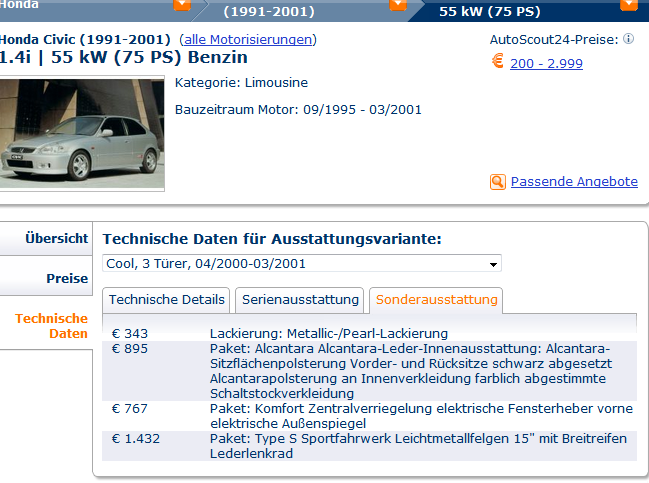Screen dimensions: 649x483
Task: Click the 'Technische Daten für Ausstattungsvariante:' heading
Action: (272, 239)
